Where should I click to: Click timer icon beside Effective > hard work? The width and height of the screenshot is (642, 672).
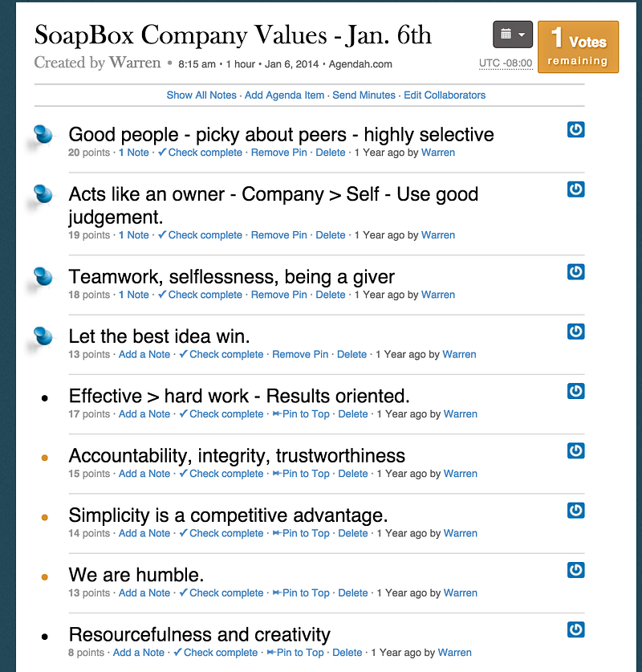click(x=575, y=391)
